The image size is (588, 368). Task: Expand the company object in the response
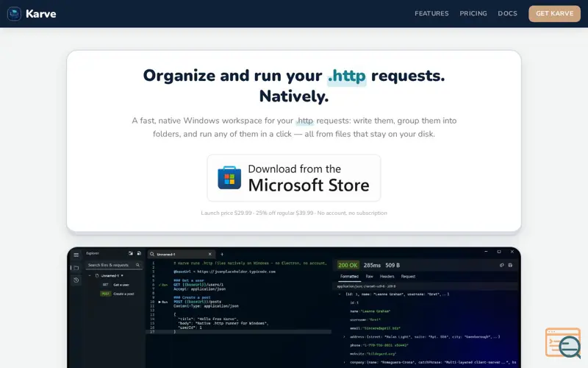(344, 362)
